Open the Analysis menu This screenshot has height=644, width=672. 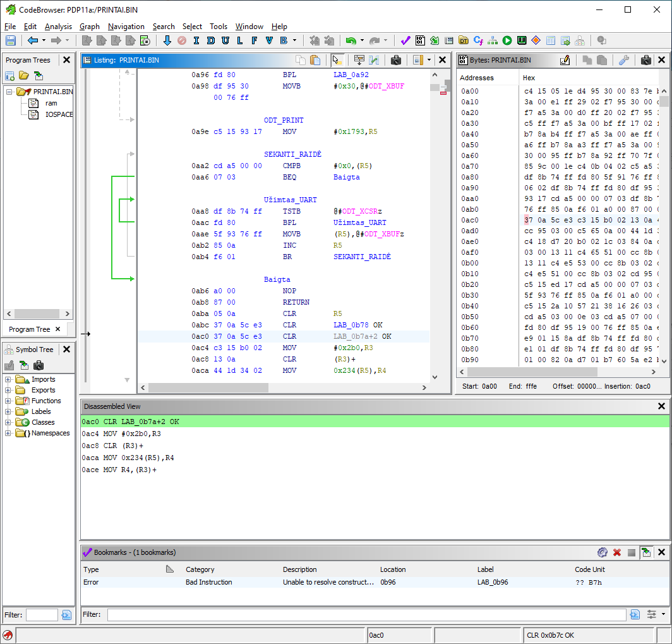pos(58,27)
